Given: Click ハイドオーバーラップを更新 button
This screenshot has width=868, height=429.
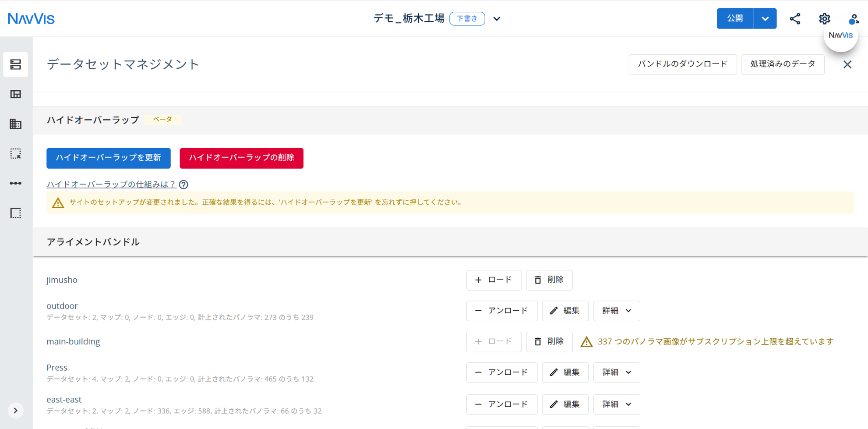Looking at the screenshot, I should click(x=109, y=158).
